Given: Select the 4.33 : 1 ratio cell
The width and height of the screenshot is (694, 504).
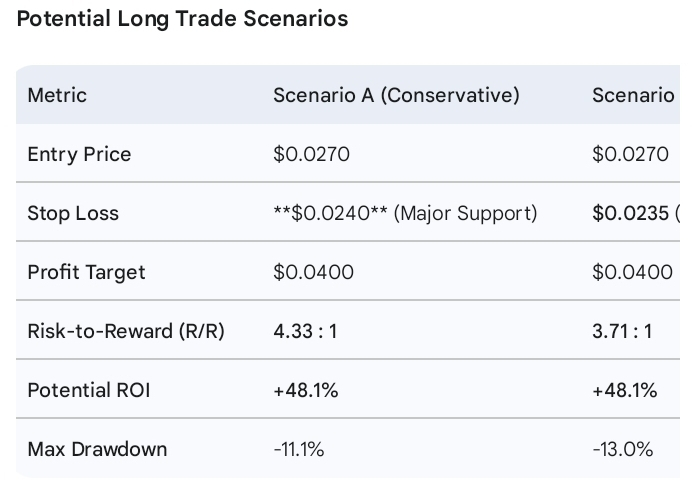Looking at the screenshot, I should (305, 331).
